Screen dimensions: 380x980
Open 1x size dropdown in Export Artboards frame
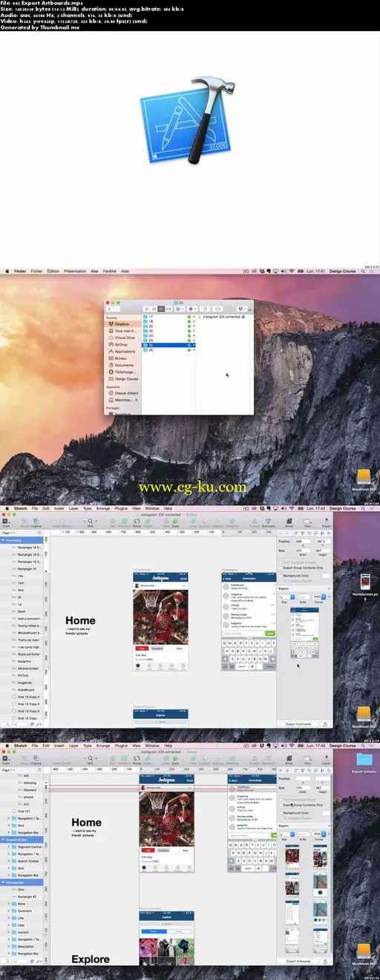click(286, 834)
